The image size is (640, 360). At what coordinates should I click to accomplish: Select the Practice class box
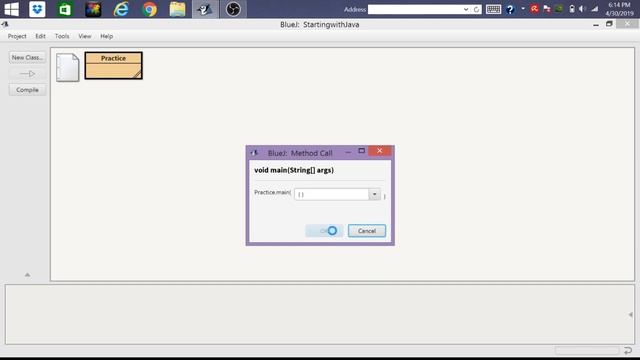(x=113, y=65)
